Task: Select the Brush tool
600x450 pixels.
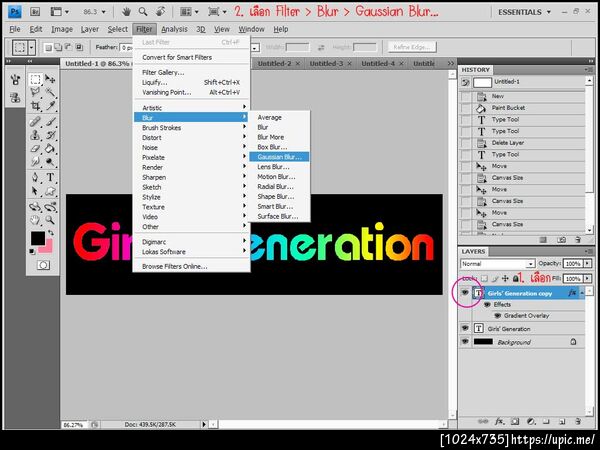Action: pos(50,122)
